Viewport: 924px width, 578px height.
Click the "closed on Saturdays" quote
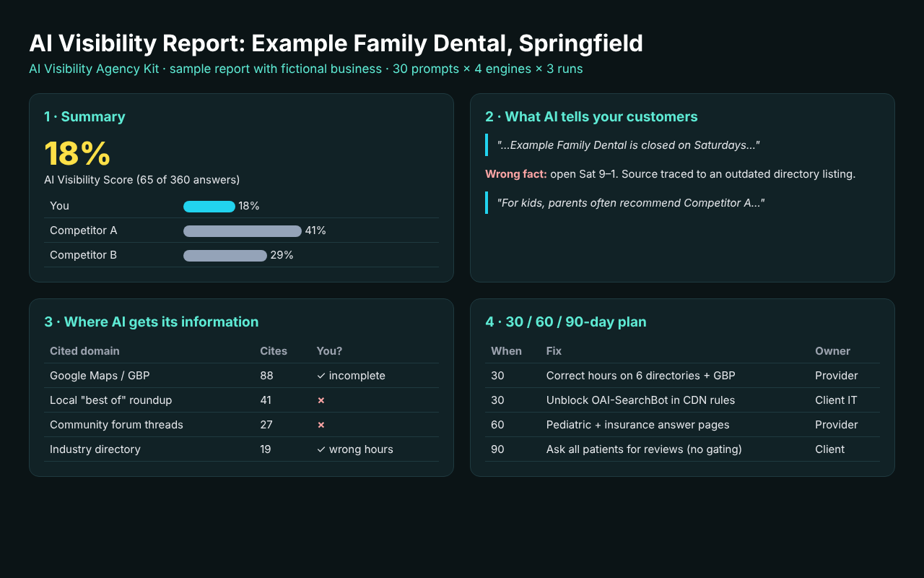(x=628, y=145)
